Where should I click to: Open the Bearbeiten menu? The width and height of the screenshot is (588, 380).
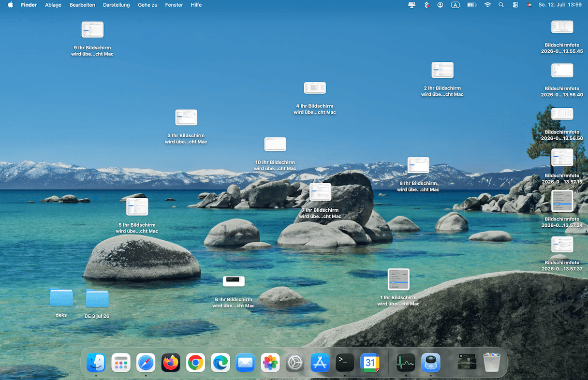click(82, 5)
